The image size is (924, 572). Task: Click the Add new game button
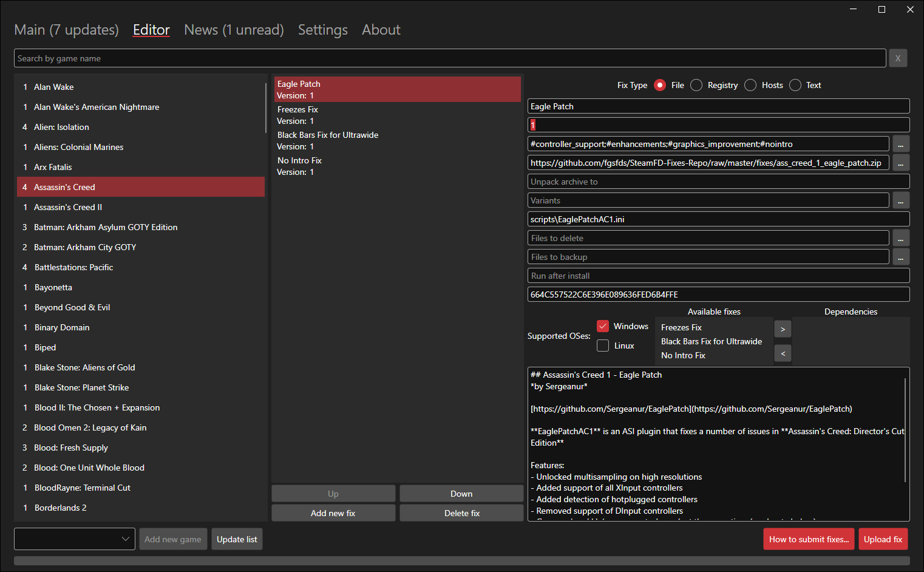pyautogui.click(x=173, y=539)
